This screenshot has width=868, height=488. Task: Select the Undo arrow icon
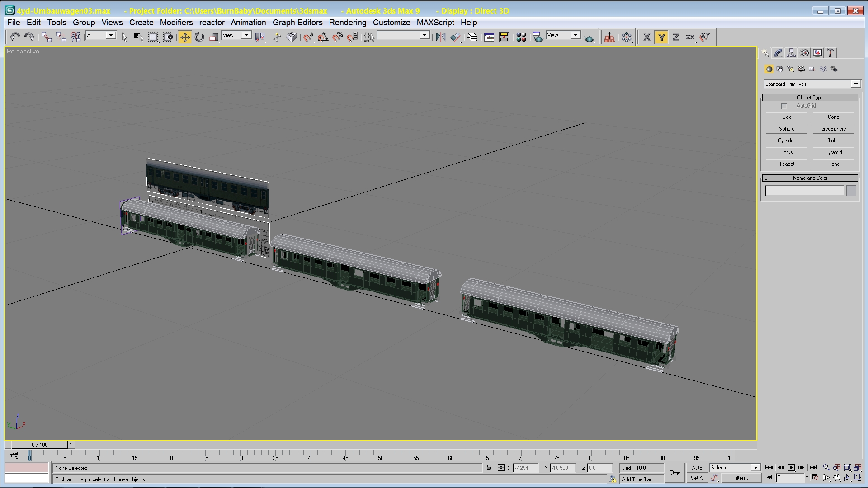15,38
